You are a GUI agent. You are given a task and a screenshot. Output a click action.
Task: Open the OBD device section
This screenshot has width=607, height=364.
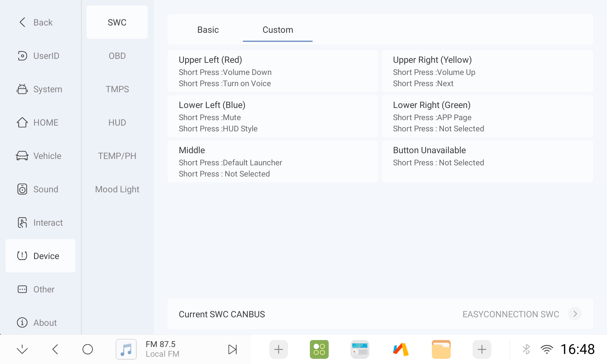[117, 56]
